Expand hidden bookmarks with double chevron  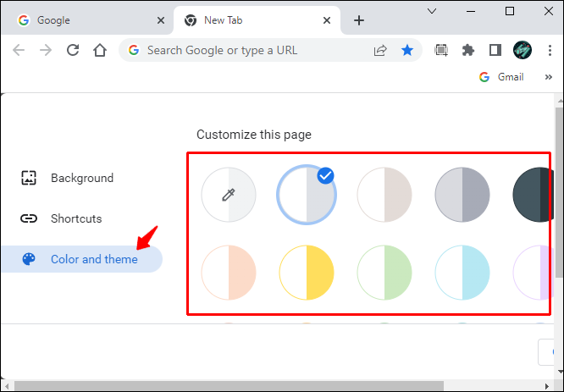pos(548,77)
